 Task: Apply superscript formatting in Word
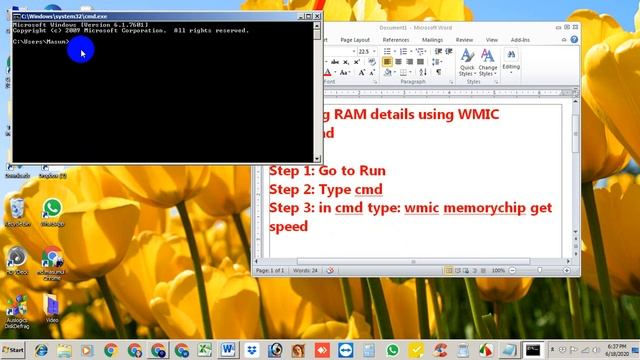pos(357,62)
